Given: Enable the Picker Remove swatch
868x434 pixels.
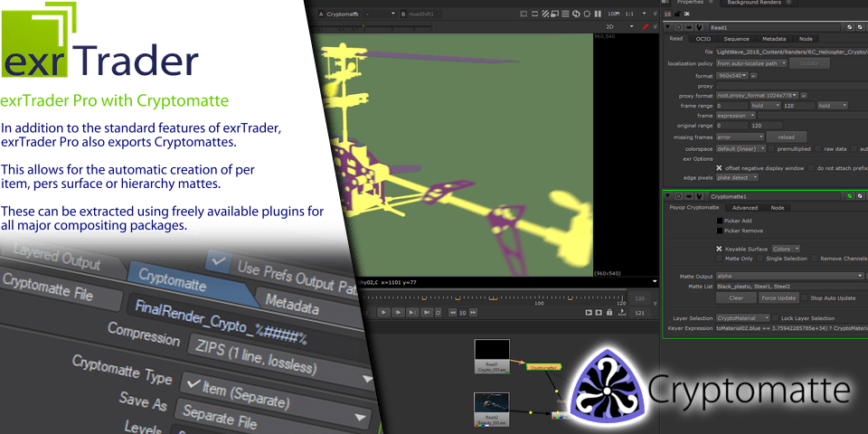Looking at the screenshot, I should click(720, 231).
